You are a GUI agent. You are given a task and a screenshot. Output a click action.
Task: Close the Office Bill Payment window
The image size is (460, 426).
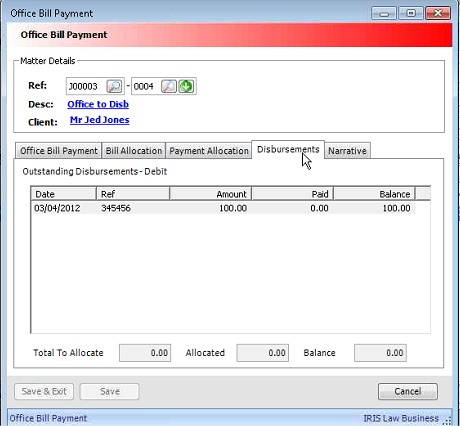(x=438, y=13)
